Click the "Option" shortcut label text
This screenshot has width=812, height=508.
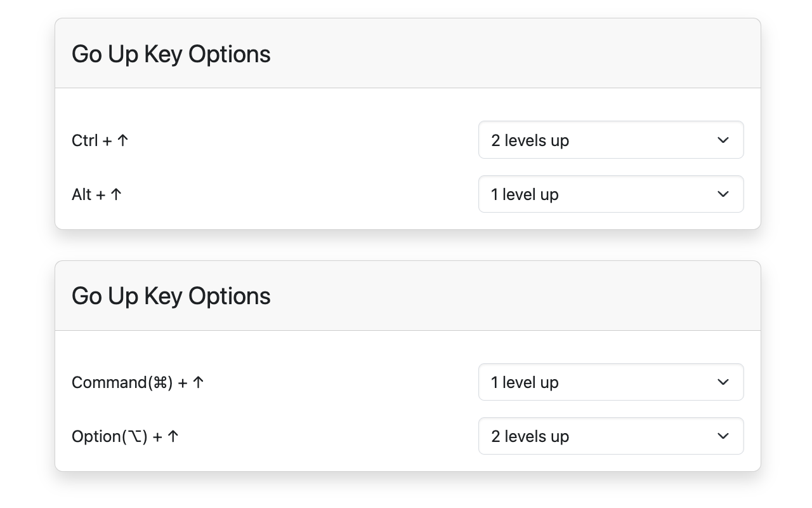(96, 436)
